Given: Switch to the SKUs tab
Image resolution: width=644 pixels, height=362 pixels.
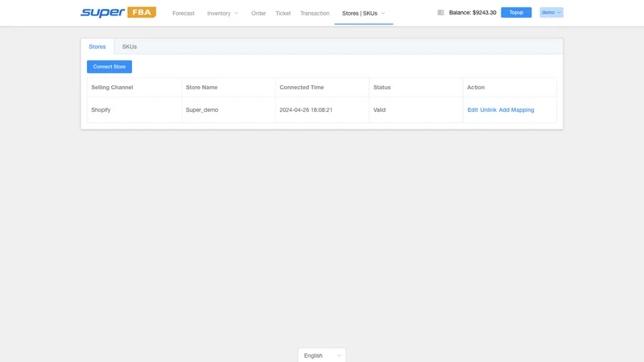Looking at the screenshot, I should pos(130,47).
